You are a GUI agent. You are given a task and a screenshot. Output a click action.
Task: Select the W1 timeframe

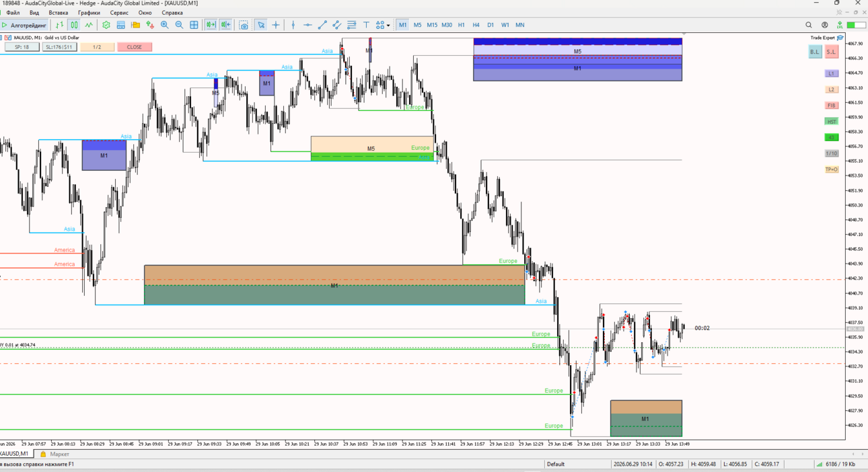[x=505, y=25]
